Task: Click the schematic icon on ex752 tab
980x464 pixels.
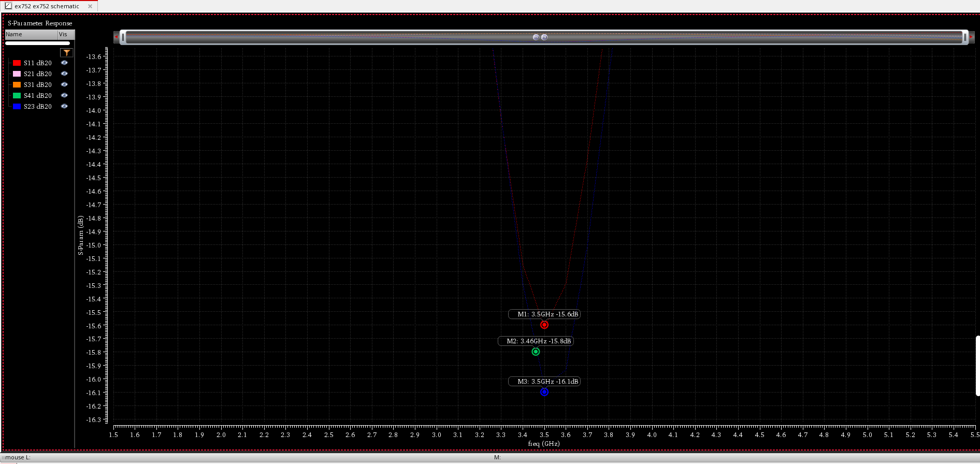Action: point(8,6)
